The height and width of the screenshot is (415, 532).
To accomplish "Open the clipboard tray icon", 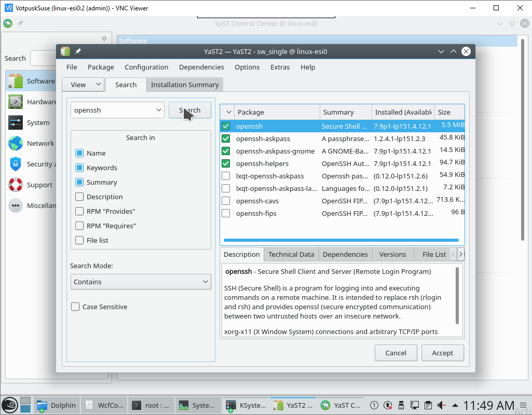I will [428, 405].
